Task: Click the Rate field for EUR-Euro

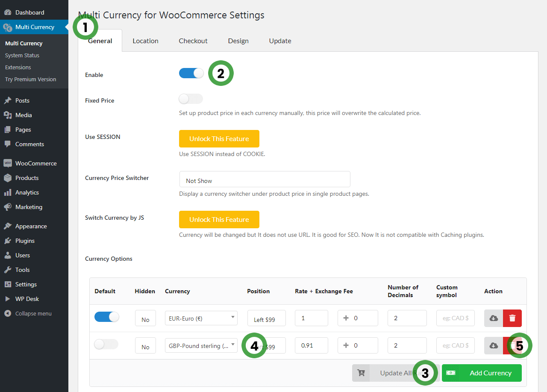Action: pos(312,318)
